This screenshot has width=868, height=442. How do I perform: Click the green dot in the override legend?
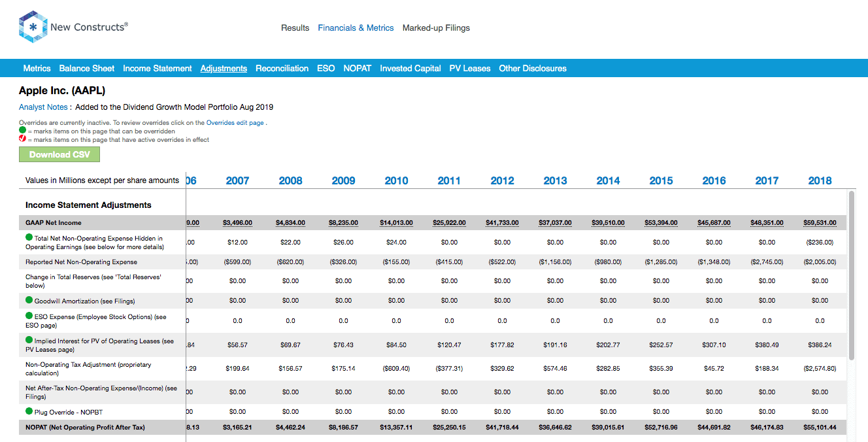pos(22,131)
